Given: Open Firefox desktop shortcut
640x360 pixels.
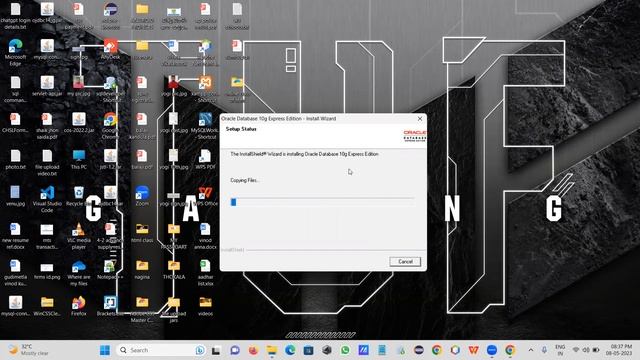Looking at the screenshot, I should pos(79,306).
